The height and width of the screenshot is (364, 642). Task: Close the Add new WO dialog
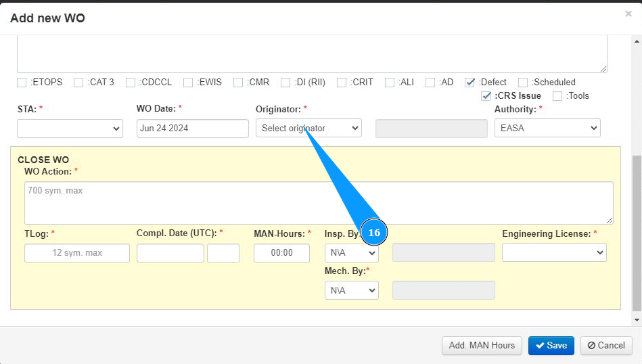(x=628, y=14)
